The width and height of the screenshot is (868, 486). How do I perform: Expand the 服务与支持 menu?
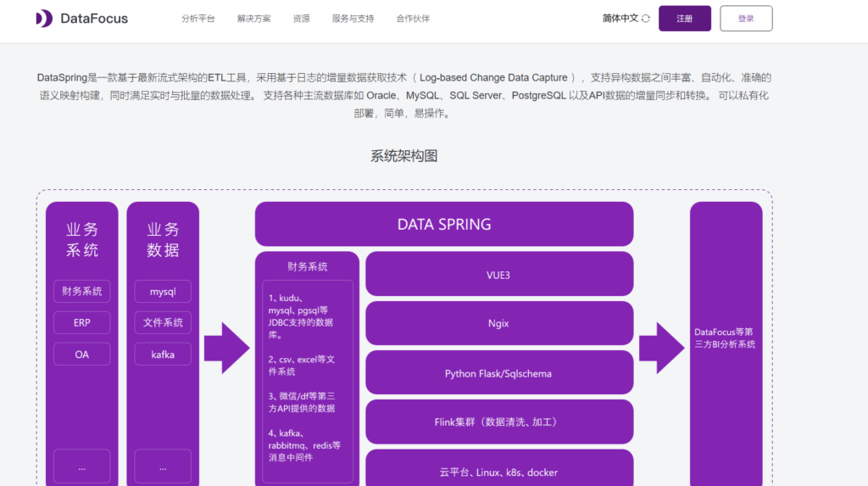tap(353, 19)
